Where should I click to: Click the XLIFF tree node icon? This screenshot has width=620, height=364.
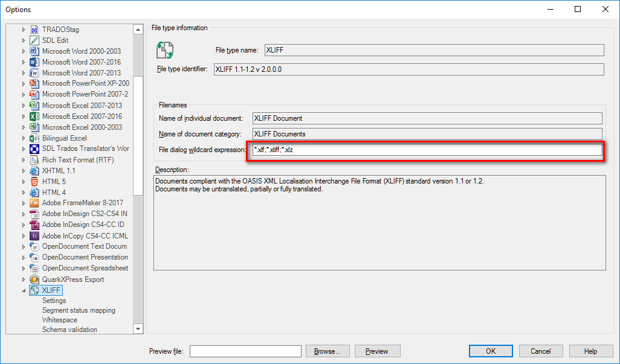(x=34, y=290)
